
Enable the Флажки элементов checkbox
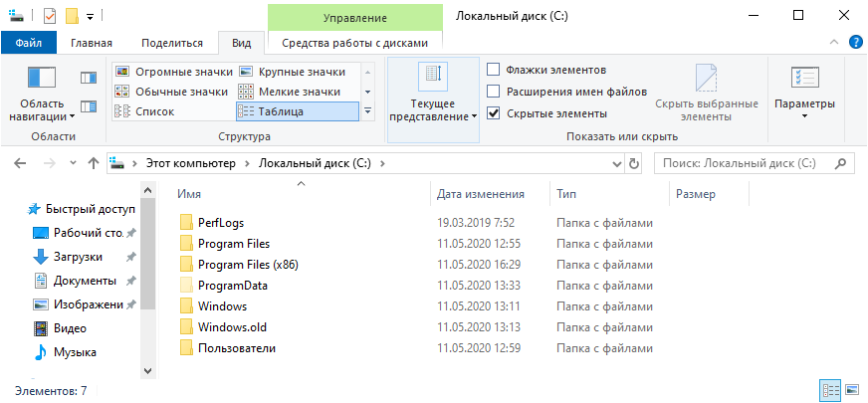pos(494,70)
